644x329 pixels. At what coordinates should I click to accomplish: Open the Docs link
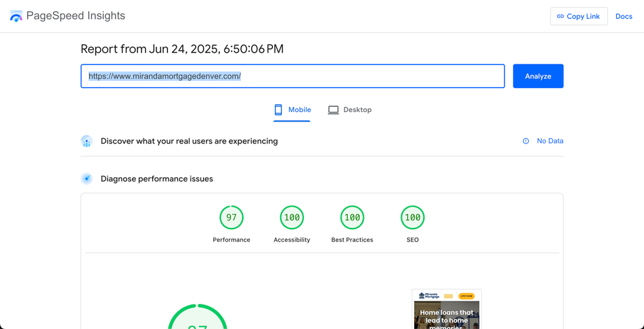point(624,17)
